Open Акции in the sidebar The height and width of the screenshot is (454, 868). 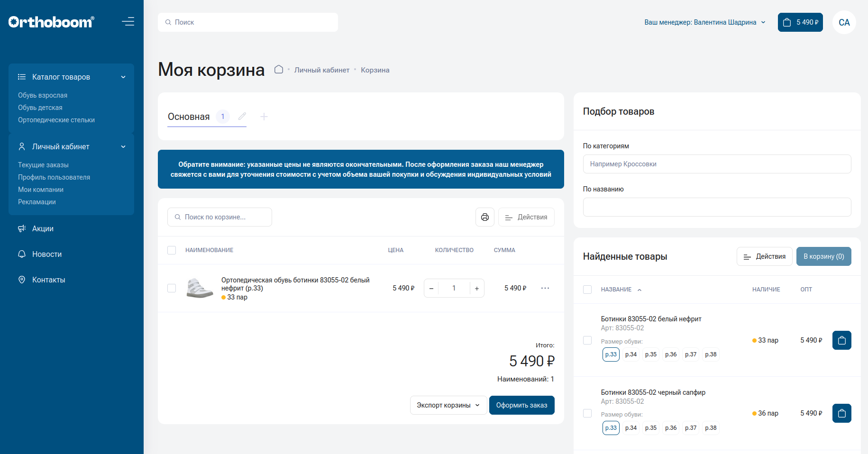[x=43, y=228]
